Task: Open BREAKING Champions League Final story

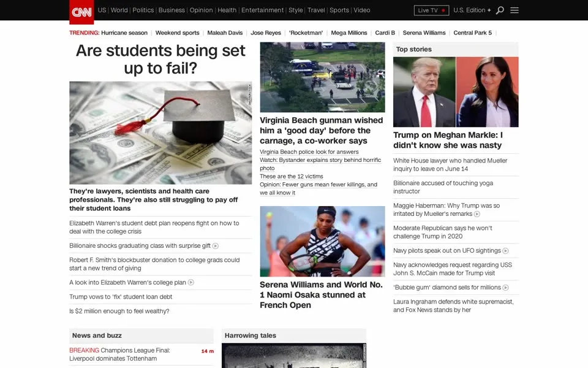Action: pyautogui.click(x=119, y=355)
